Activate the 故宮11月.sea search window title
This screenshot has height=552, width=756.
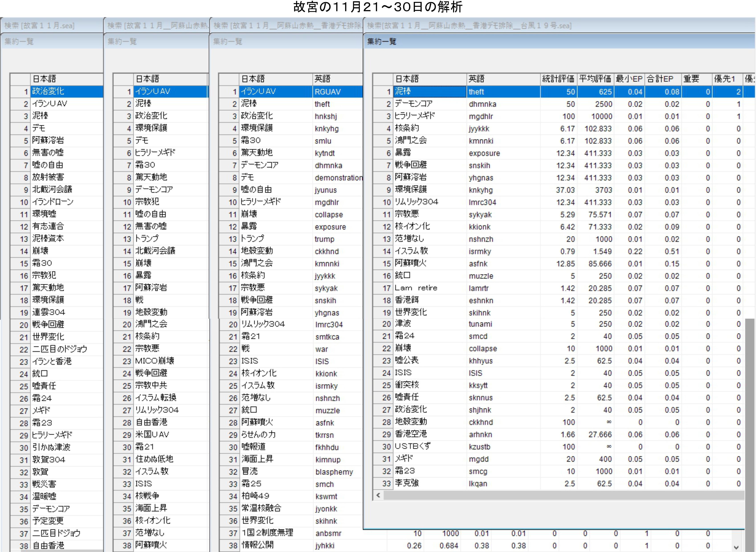tap(39, 25)
